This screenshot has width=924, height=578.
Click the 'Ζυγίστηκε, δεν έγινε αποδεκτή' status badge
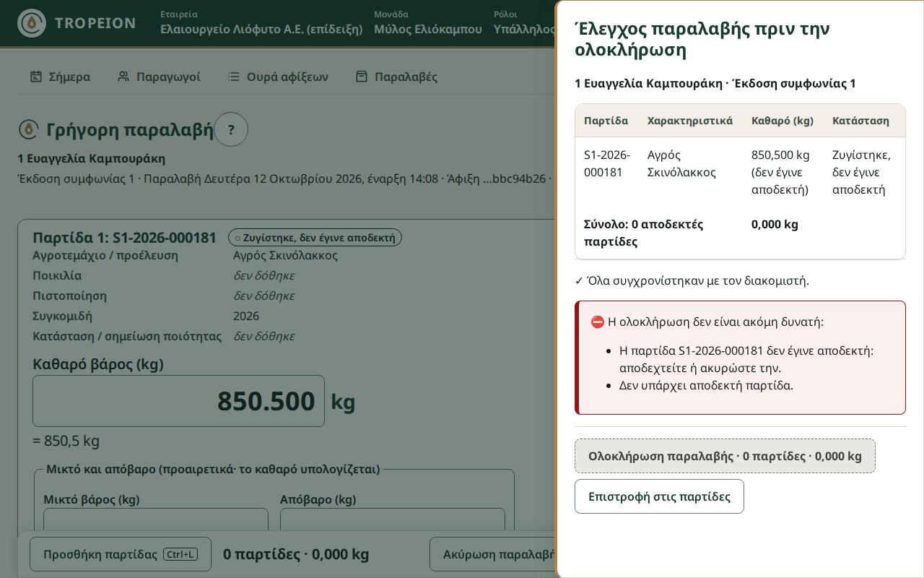click(315, 238)
